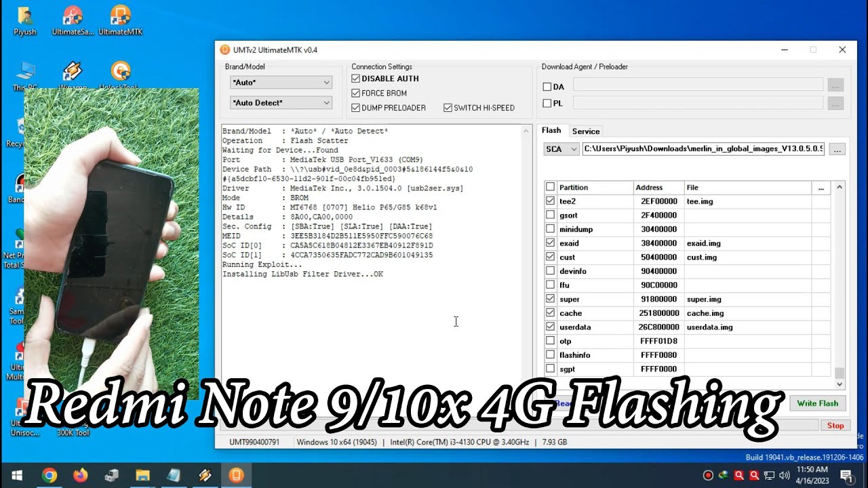Click the Write Flash button
The image size is (868, 488).
coord(817,403)
